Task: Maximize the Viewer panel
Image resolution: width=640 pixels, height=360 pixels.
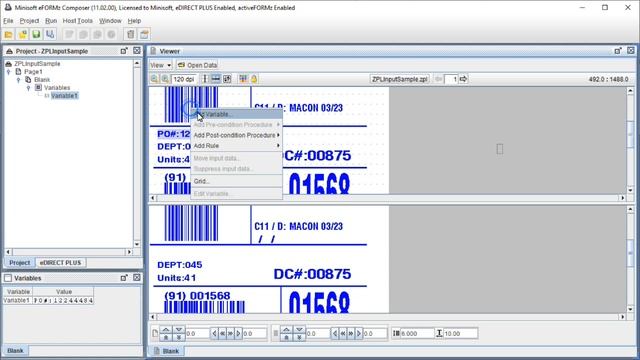Action: click(631, 51)
